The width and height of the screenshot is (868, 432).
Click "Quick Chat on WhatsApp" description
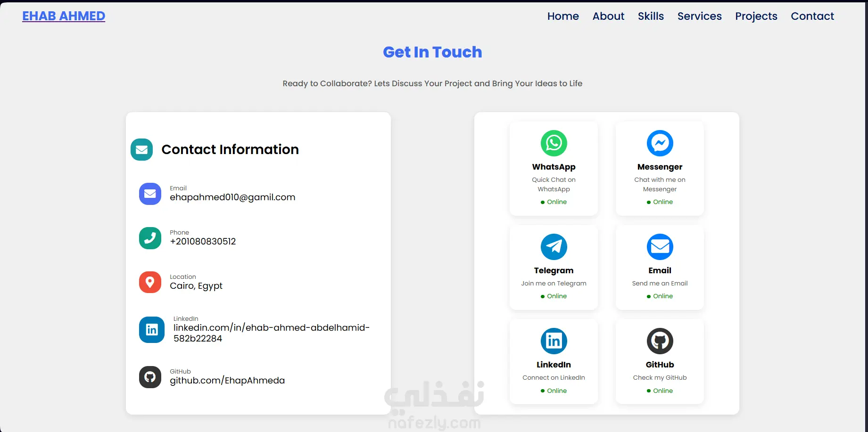click(554, 184)
